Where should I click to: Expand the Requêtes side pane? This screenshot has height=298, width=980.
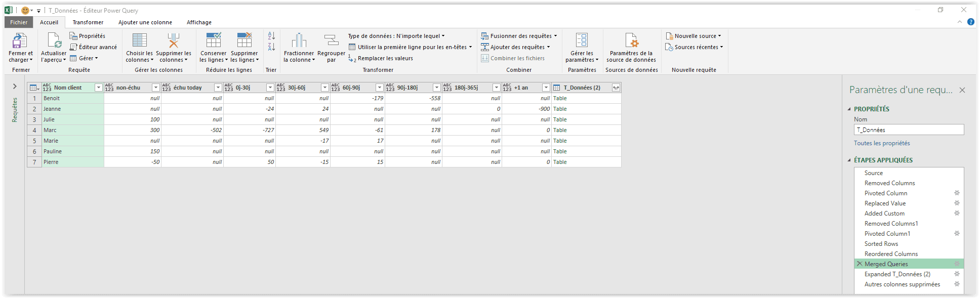click(15, 87)
